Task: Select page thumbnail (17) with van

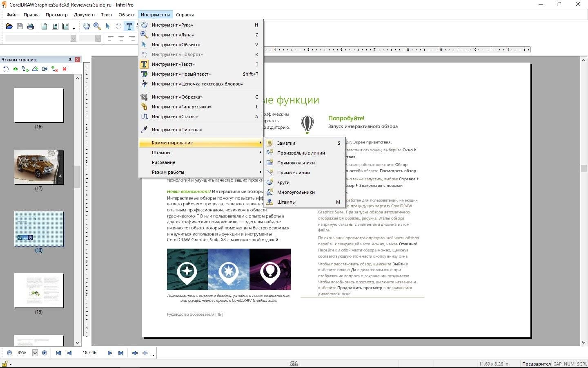Action: 39,167
